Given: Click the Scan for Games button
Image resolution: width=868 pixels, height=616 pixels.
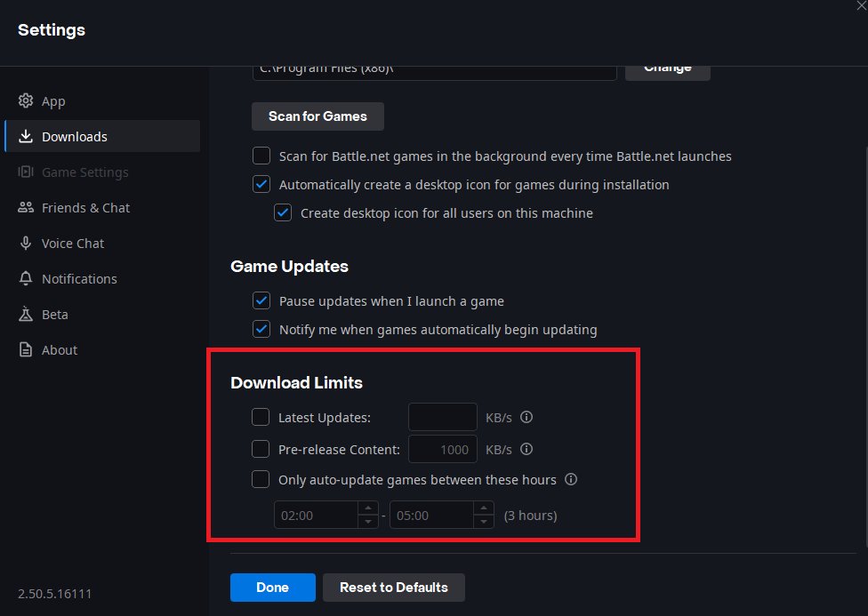Looking at the screenshot, I should (317, 116).
